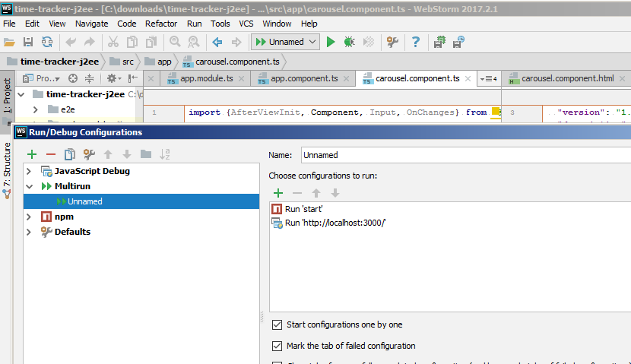The height and width of the screenshot is (364, 631).
Task: Click the Run with Coverage icon
Action: [x=368, y=42]
